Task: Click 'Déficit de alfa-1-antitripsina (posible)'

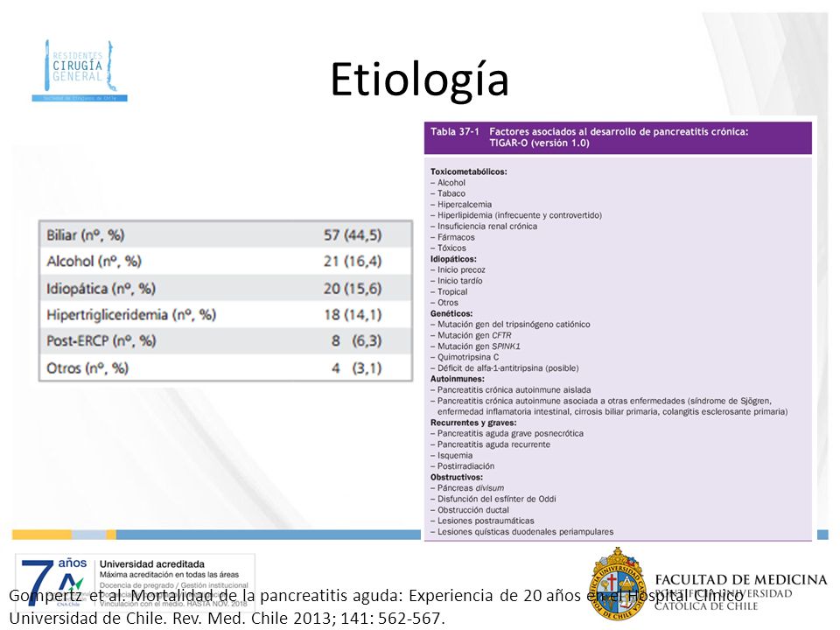Action: click(x=505, y=368)
